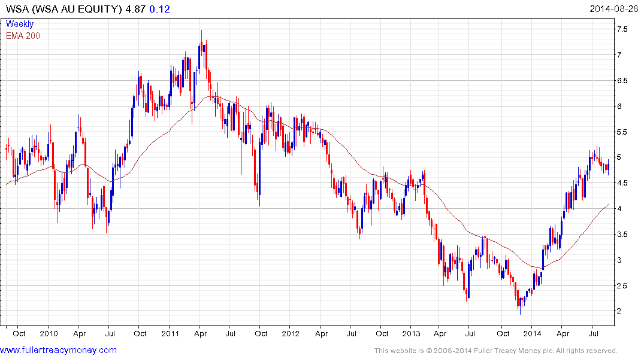Click the 6 price axis label
The image size is (644, 359).
[x=619, y=107]
